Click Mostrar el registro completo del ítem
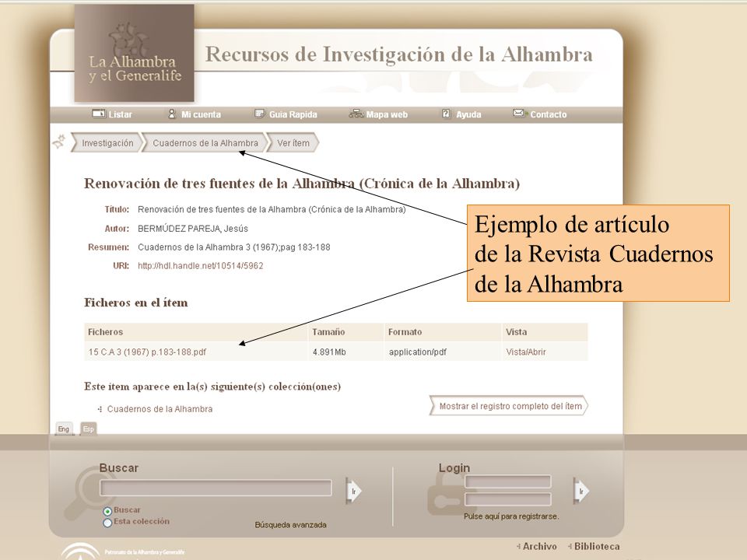747x560 pixels. point(509,406)
